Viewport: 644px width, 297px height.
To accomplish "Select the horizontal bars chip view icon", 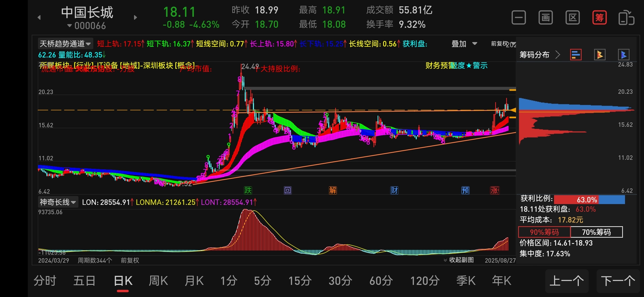I will tap(576, 54).
